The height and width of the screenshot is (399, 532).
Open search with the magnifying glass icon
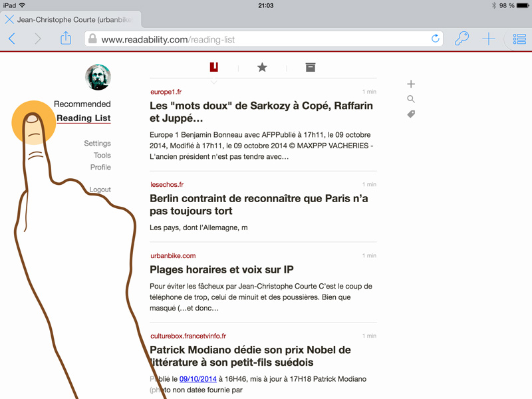click(x=411, y=98)
